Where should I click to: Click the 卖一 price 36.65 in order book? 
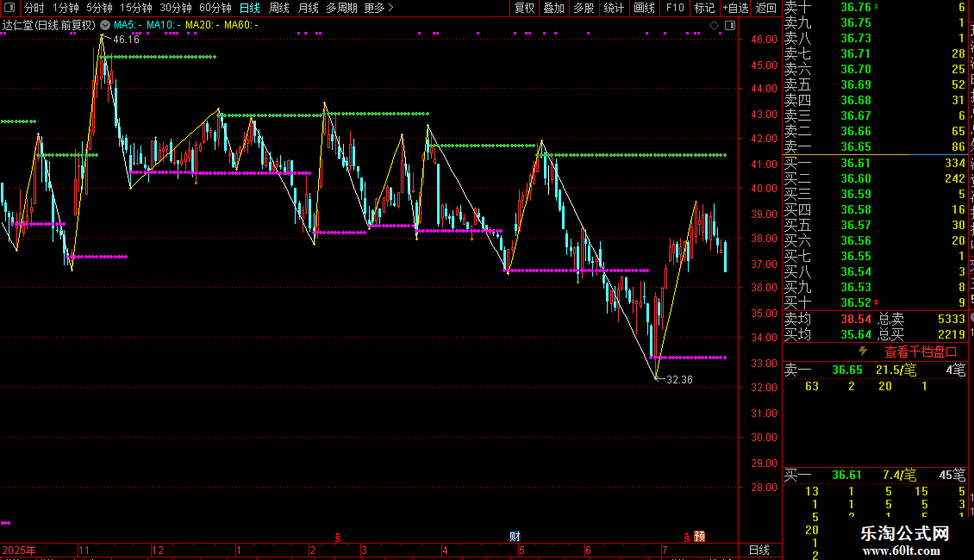point(856,146)
